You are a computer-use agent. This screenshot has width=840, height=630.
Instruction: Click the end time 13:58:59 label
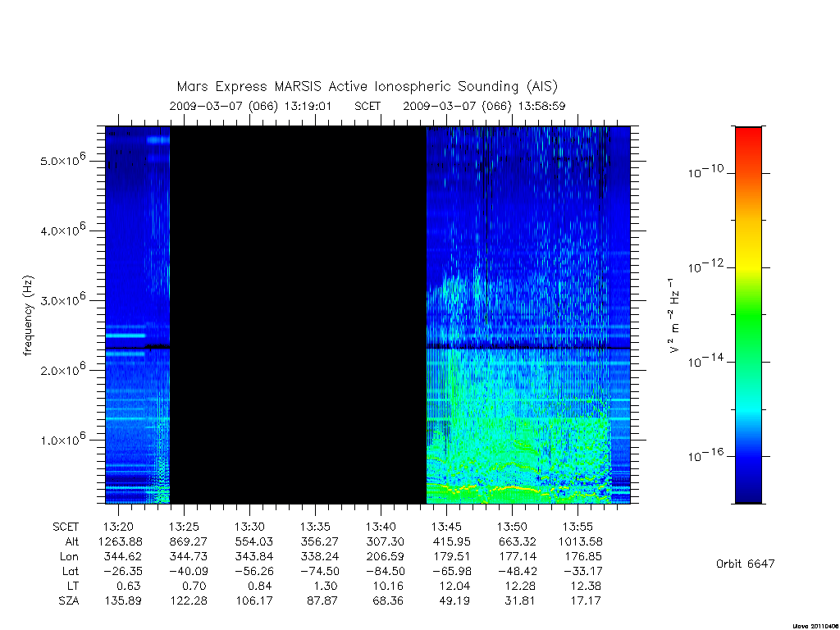(x=541, y=106)
